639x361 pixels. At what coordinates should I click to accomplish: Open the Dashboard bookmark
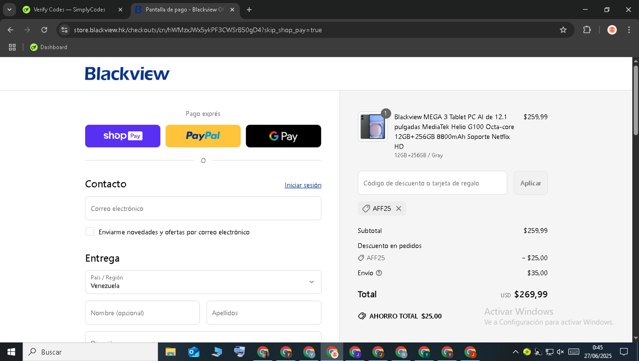click(x=48, y=47)
